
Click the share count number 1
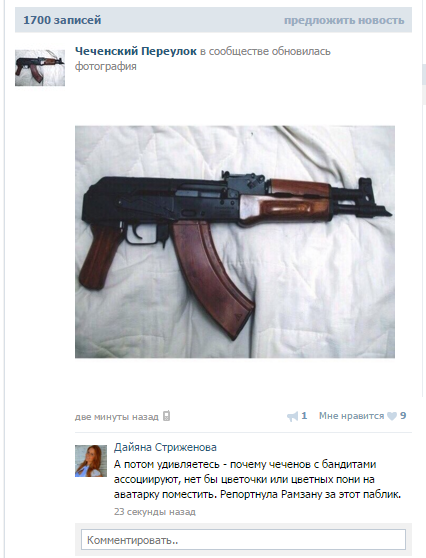click(304, 416)
